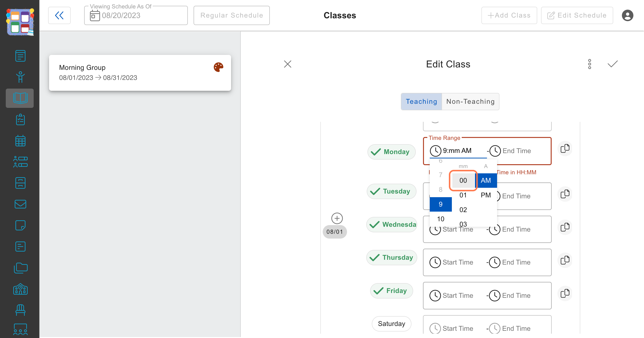The width and height of the screenshot is (644, 338).
Task: Select the Morning Group class card
Action: click(140, 72)
